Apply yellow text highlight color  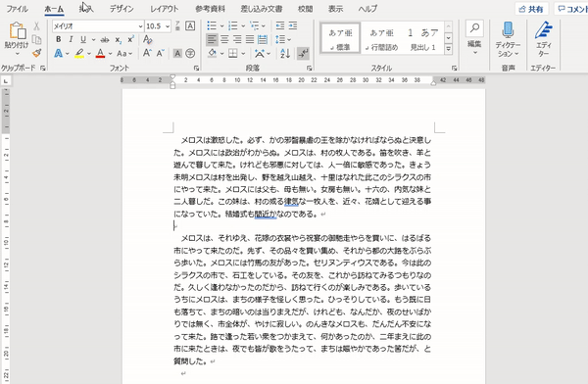(79, 53)
